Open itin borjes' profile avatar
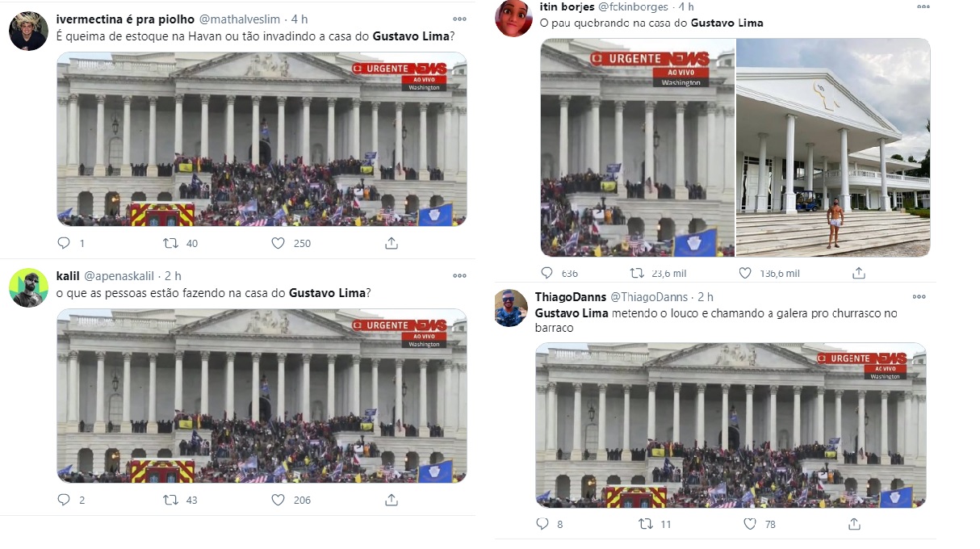The image size is (980, 549). [x=513, y=18]
